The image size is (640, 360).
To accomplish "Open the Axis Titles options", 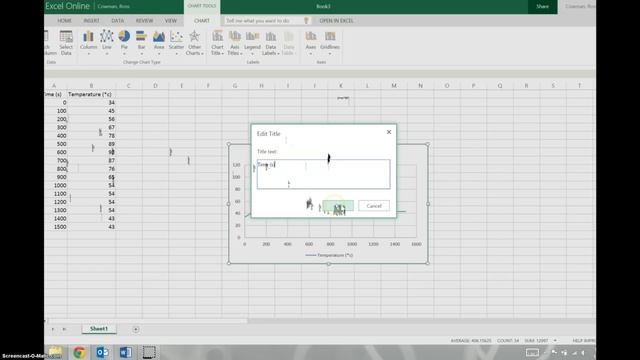I will [x=235, y=42].
